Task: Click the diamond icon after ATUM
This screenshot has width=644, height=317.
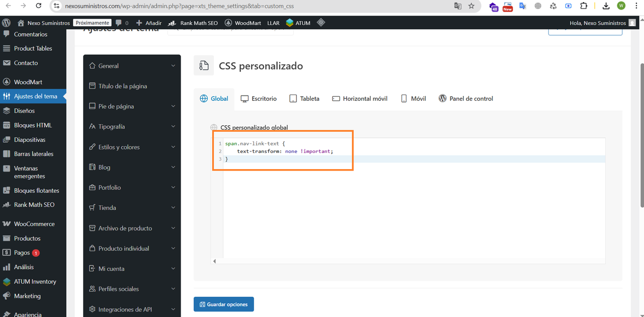Action: (321, 23)
